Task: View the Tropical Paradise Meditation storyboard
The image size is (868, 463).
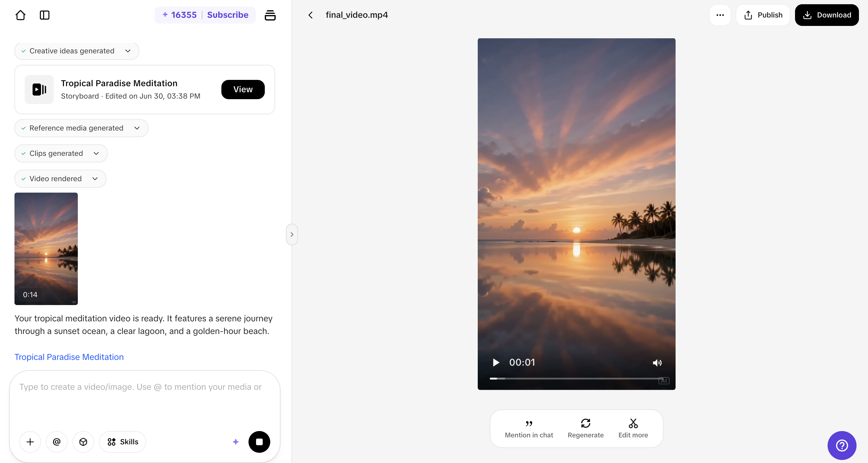Action: [x=242, y=89]
